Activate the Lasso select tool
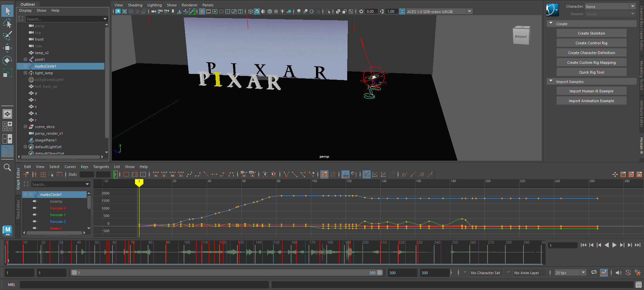Image resolution: width=644 pixels, height=290 pixels. 7,23
